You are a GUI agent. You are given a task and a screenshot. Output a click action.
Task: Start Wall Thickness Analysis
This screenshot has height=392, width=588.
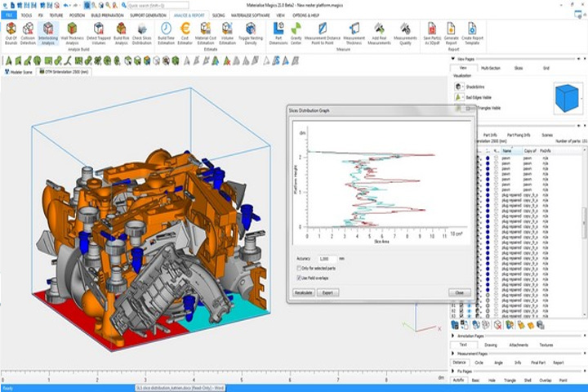pos(72,33)
